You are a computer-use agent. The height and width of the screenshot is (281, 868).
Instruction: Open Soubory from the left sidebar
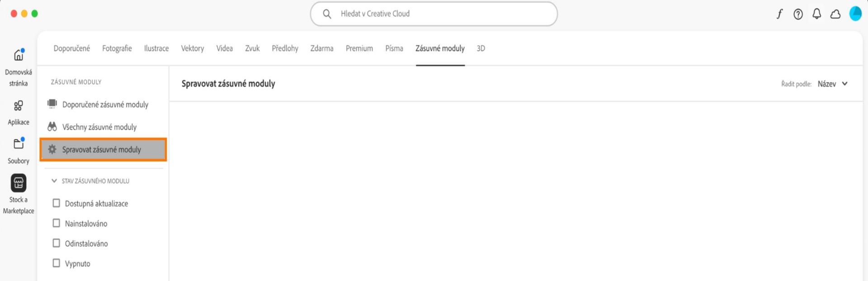pos(19,144)
